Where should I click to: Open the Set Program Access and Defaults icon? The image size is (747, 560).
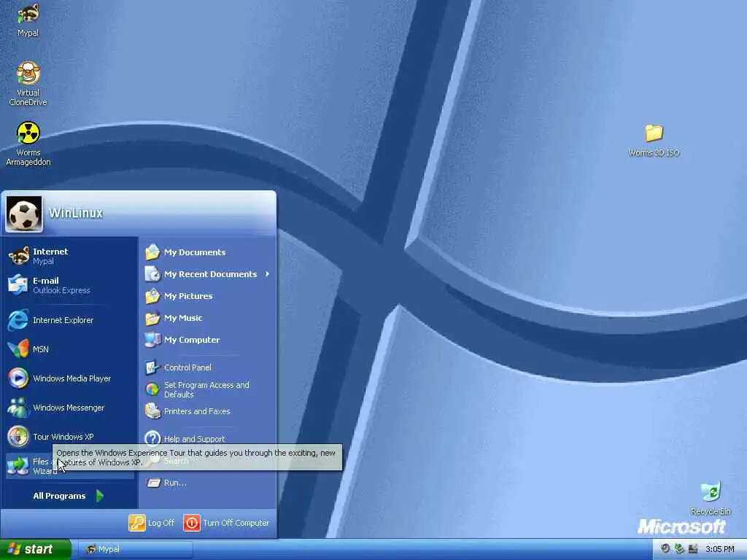(152, 389)
